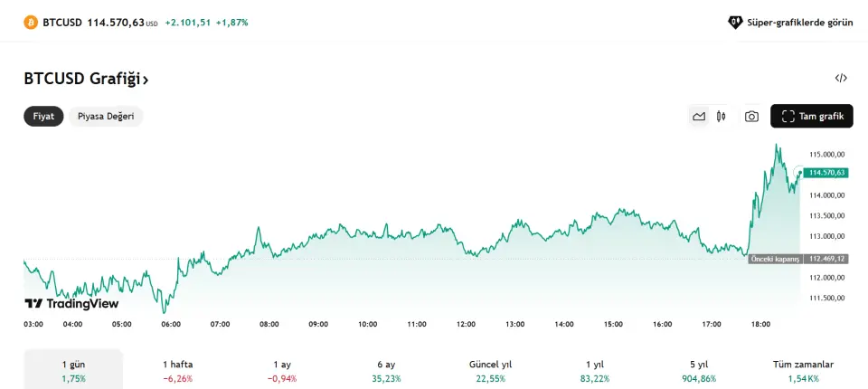Click the TradingView logo
The width and height of the screenshot is (868, 389).
(71, 304)
